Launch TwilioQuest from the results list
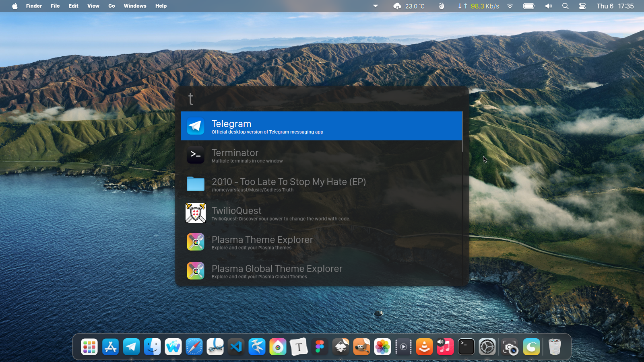 (x=321, y=213)
